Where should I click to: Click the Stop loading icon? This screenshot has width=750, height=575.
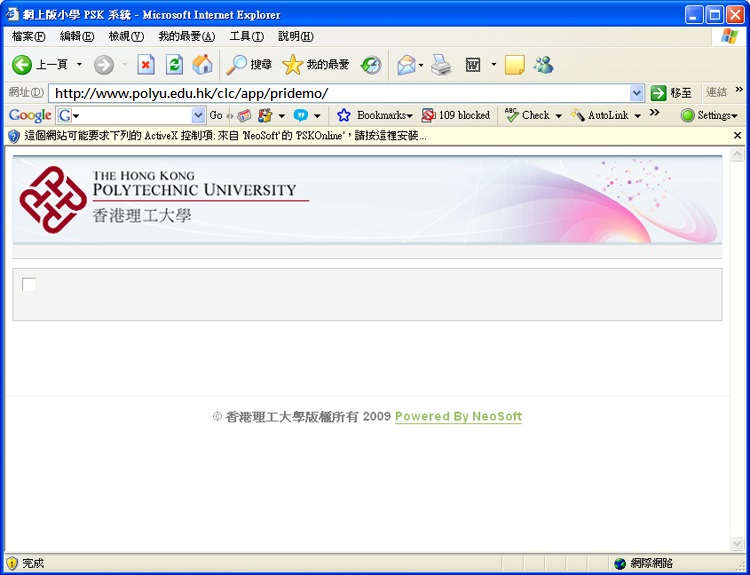pos(146,65)
